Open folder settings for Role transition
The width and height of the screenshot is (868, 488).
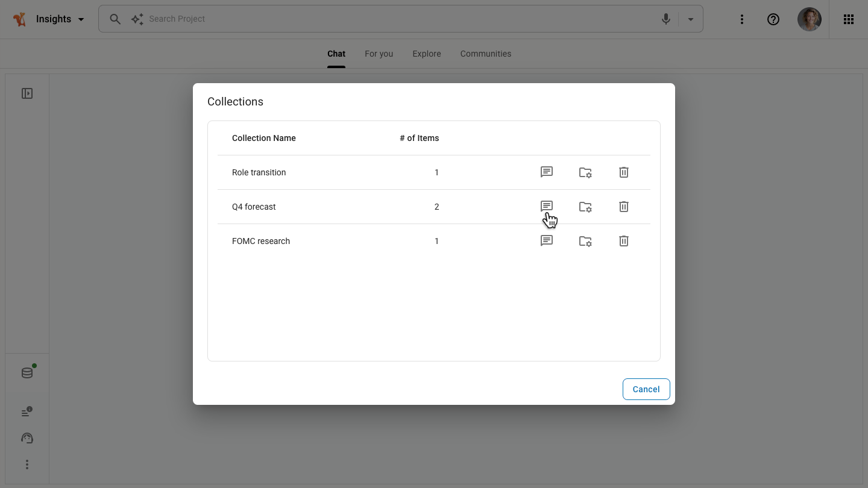click(585, 172)
